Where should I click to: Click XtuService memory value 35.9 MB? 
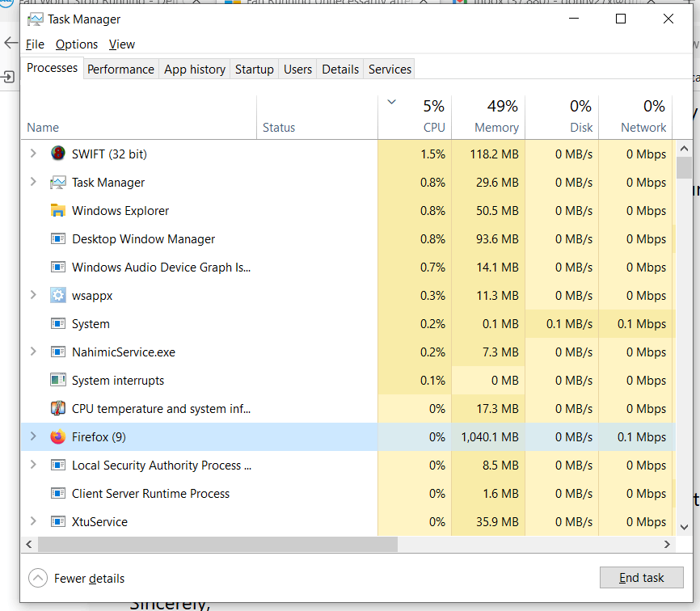pyautogui.click(x=497, y=522)
